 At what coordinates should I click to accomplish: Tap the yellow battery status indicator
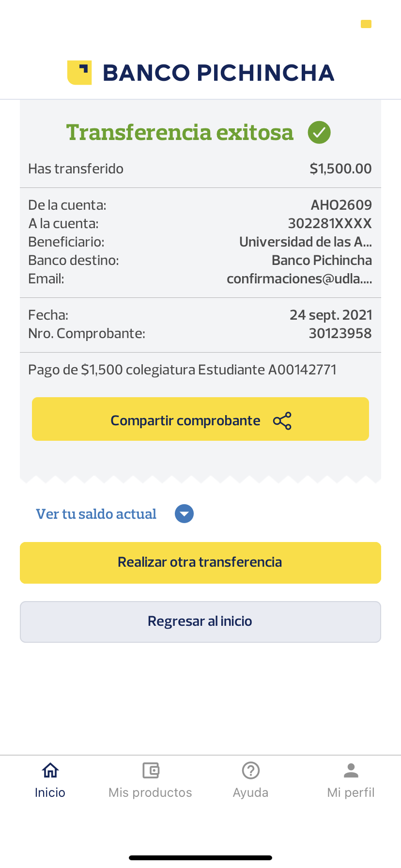click(x=366, y=24)
